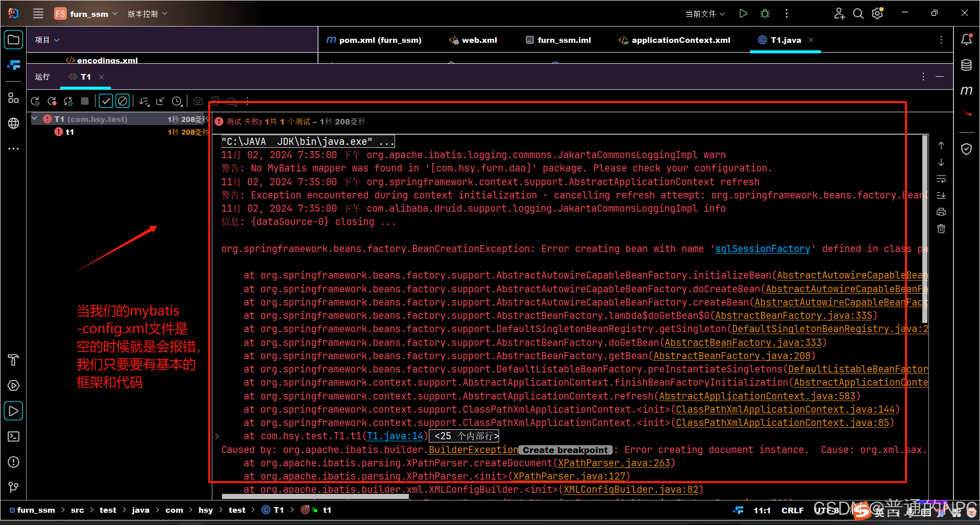Clear all console output

pyautogui.click(x=941, y=229)
